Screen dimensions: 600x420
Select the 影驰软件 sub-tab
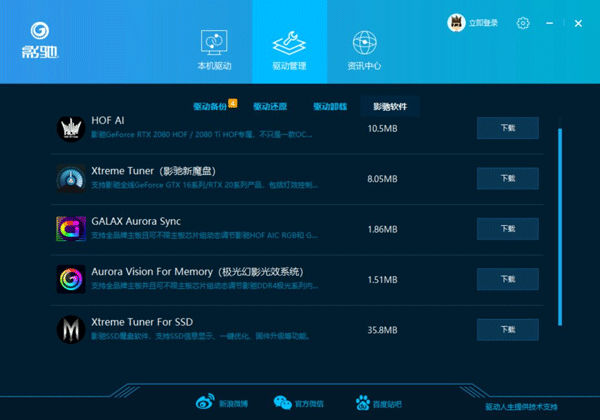(390, 106)
